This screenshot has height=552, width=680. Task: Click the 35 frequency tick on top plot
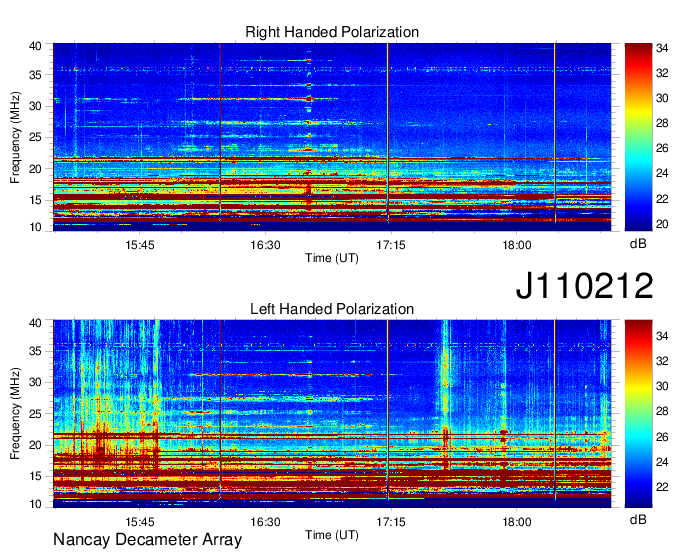[x=35, y=75]
